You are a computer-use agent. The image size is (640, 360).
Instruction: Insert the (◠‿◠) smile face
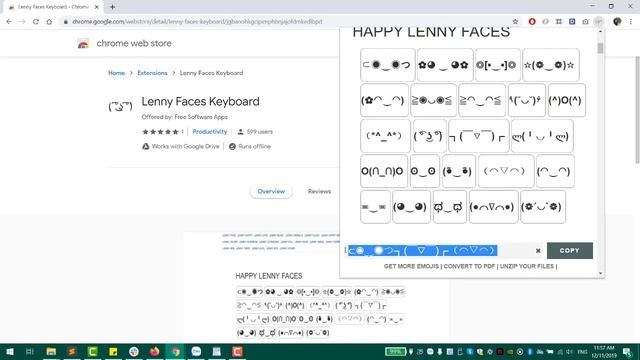(x=555, y=171)
